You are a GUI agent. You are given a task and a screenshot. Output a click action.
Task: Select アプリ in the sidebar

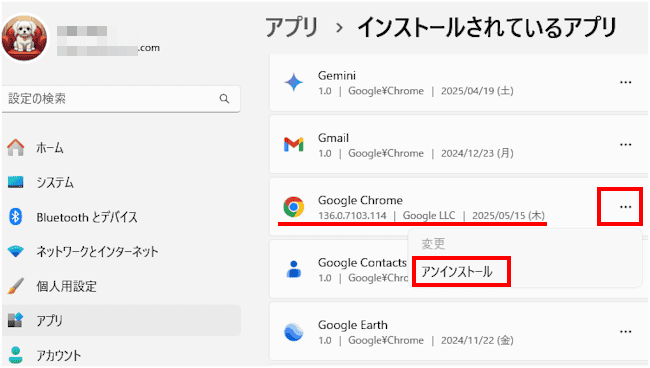click(x=121, y=320)
